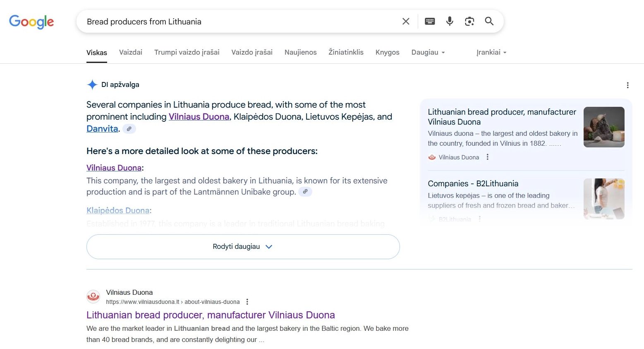644x349 pixels.
Task: Open the on-screen keyboard icon
Action: click(x=430, y=21)
